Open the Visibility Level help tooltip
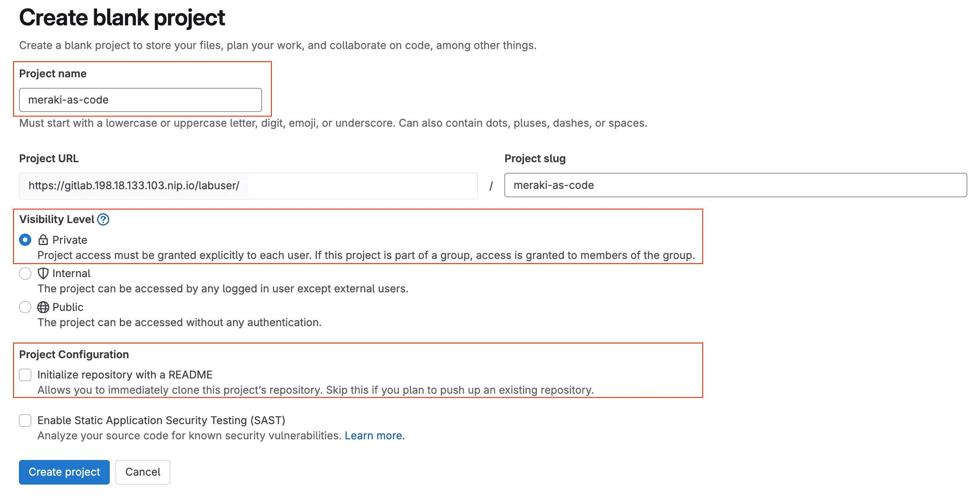The width and height of the screenshot is (980, 501). [x=103, y=219]
